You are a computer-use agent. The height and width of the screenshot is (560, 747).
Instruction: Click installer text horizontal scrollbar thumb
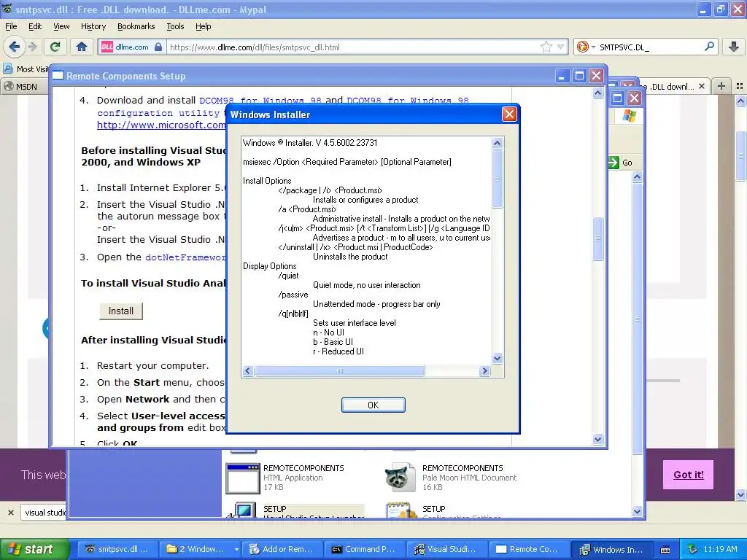click(x=340, y=370)
